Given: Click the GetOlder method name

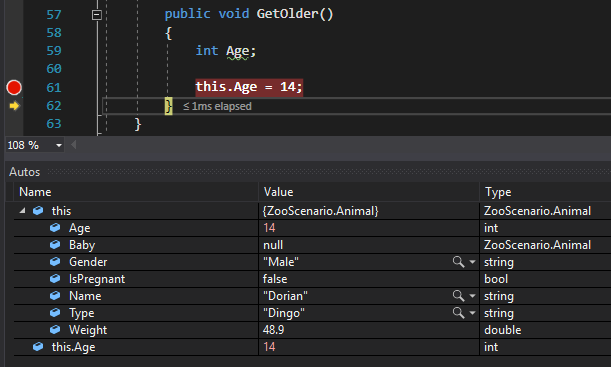Looking at the screenshot, I should point(288,14).
